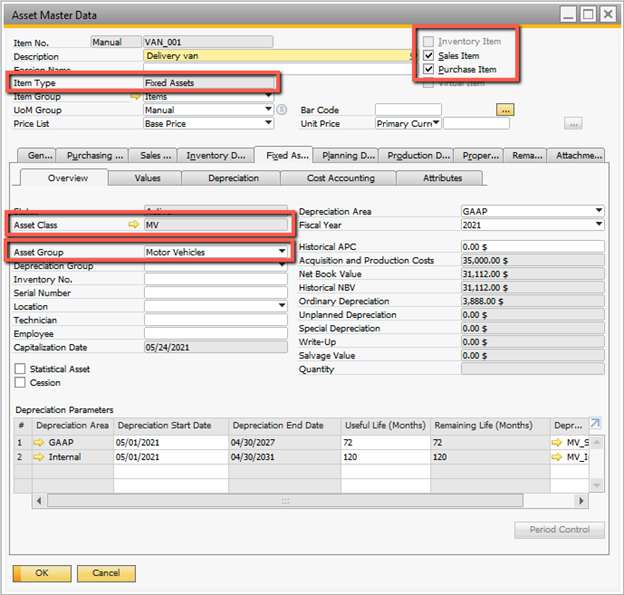Click the Foreign Name field

point(278,68)
